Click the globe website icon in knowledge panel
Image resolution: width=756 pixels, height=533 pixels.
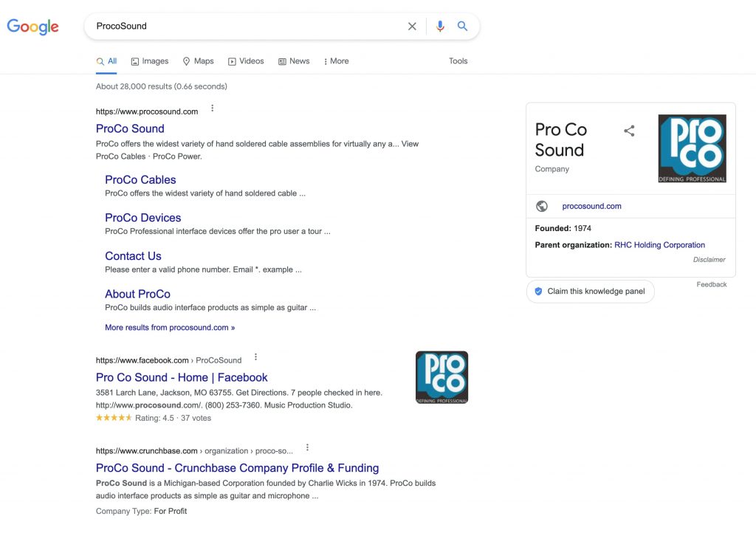pos(542,206)
